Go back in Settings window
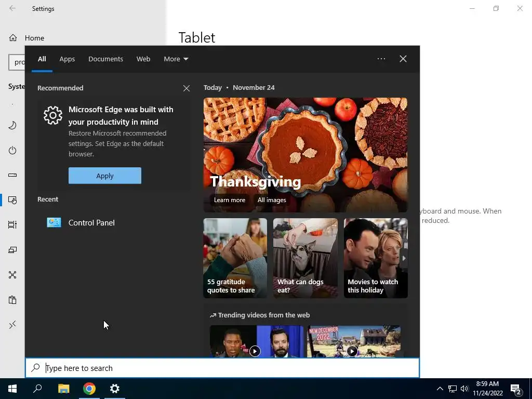 coord(12,8)
